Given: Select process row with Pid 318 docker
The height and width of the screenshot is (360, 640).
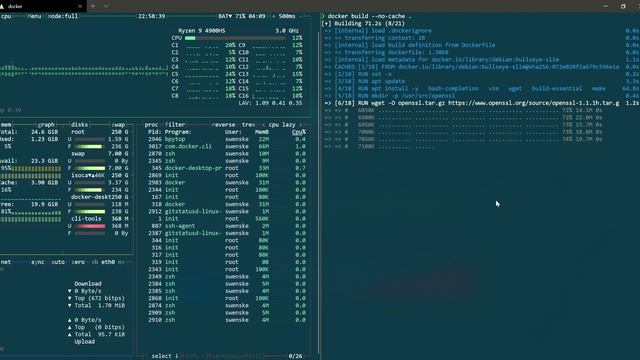Looking at the screenshot, I should tap(227, 204).
